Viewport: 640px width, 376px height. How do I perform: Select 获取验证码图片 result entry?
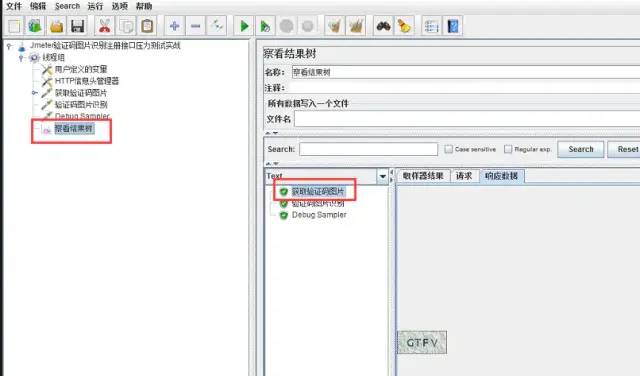click(x=318, y=191)
